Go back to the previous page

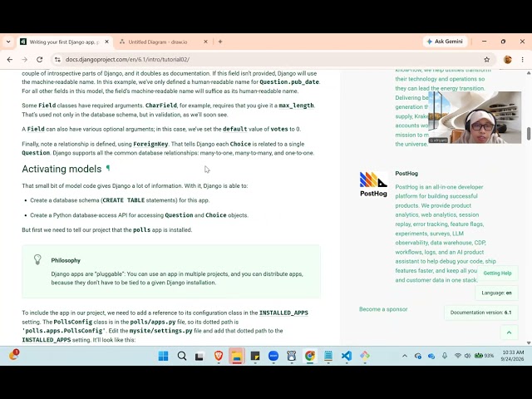(10, 59)
